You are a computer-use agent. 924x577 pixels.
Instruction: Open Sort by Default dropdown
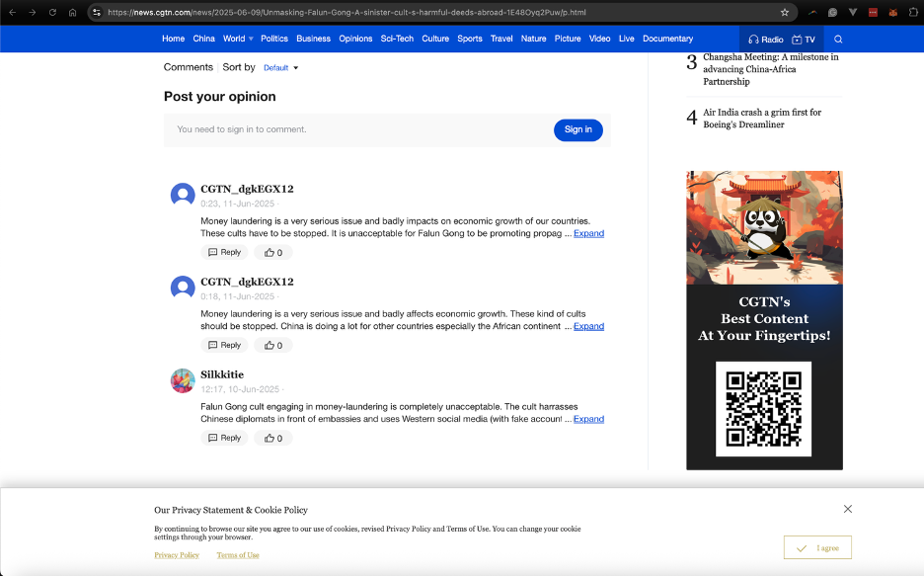coord(281,68)
